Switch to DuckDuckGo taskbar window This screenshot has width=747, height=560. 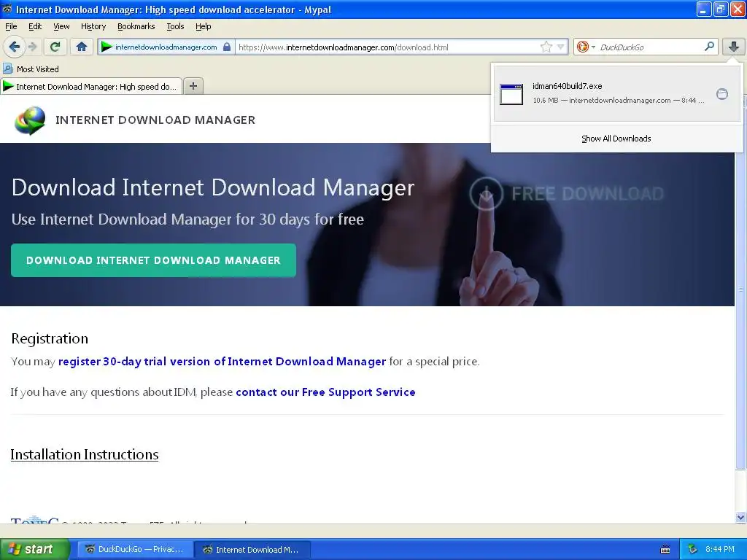coord(135,549)
